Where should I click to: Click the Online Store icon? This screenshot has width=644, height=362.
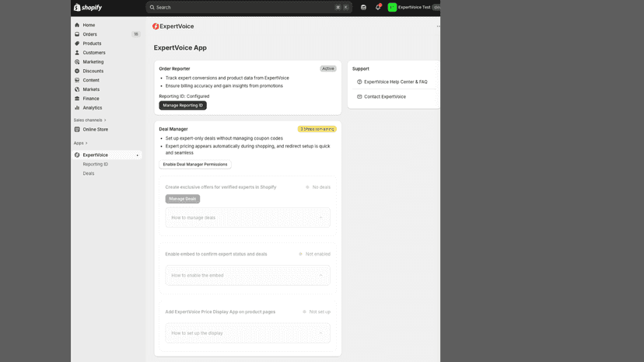click(x=77, y=129)
